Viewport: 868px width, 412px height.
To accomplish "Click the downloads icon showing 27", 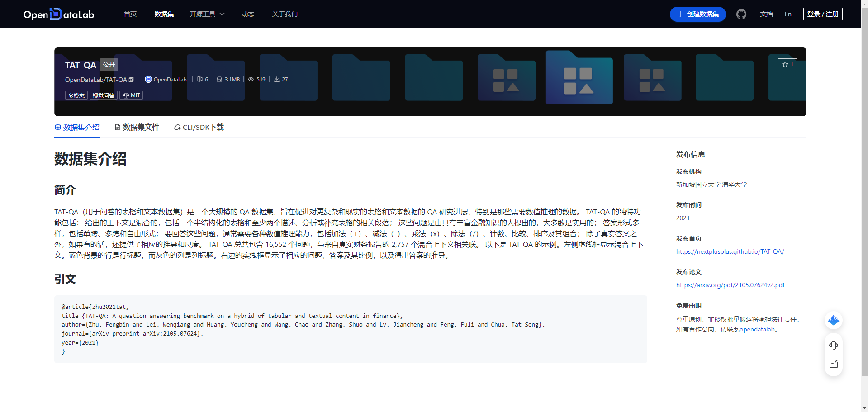I will 276,79.
